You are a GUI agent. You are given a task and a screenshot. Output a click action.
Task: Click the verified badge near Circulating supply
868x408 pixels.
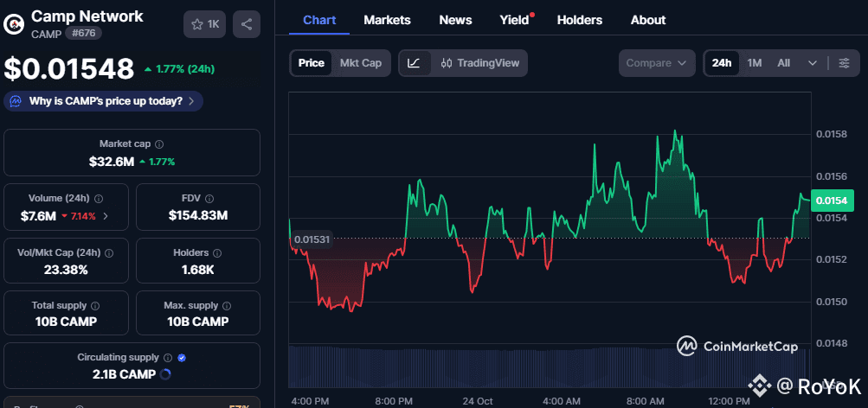(182, 357)
